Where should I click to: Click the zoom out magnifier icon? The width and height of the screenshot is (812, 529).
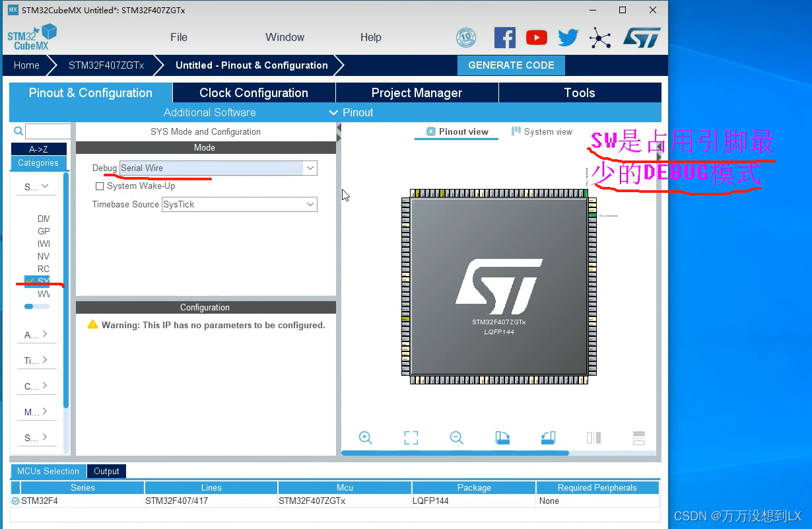pos(456,437)
